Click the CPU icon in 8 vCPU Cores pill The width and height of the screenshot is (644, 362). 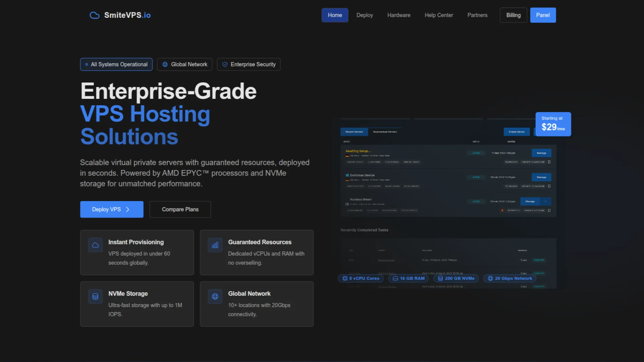tap(345, 279)
